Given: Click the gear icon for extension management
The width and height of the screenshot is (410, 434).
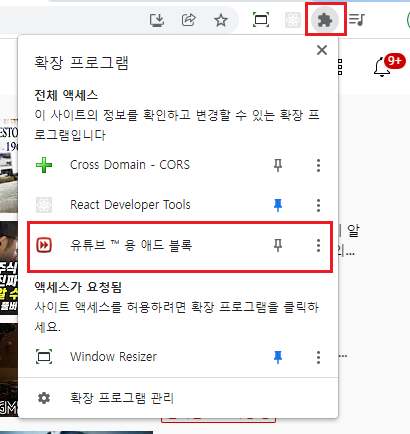Looking at the screenshot, I should [x=44, y=398].
